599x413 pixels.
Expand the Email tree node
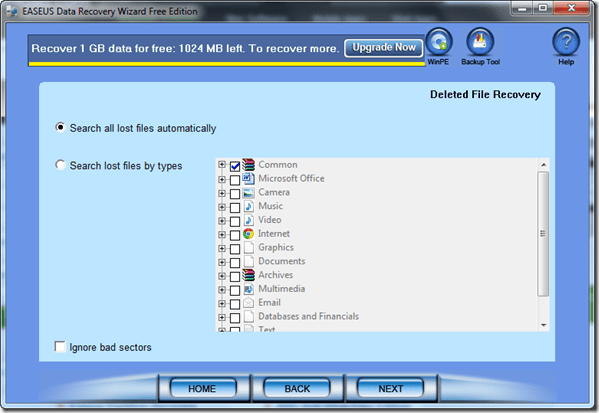click(x=222, y=303)
